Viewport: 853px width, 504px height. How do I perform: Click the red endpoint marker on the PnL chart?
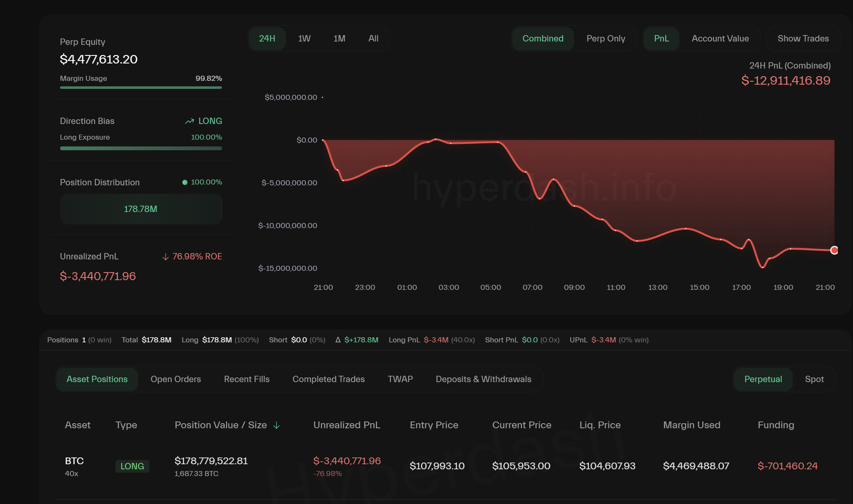tap(834, 250)
